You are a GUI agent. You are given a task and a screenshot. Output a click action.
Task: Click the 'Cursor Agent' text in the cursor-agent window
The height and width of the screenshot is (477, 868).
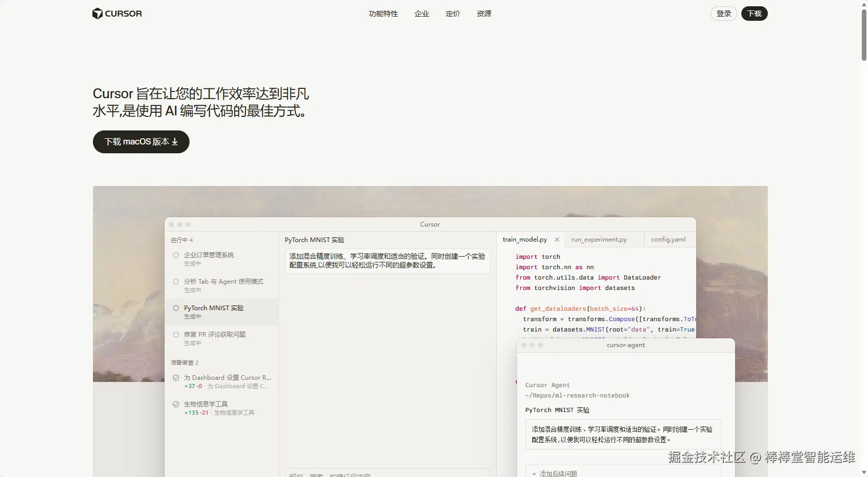point(547,385)
